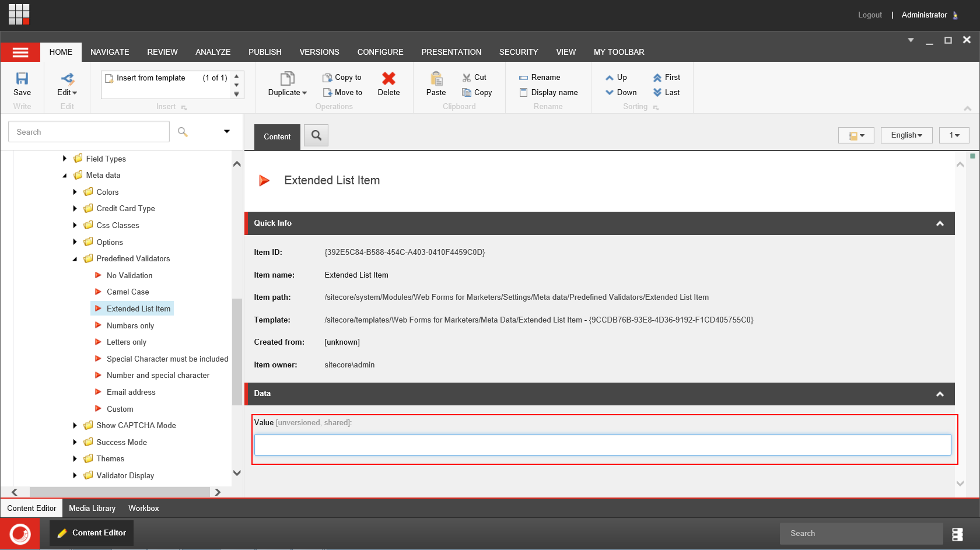
Task: Click the Sitecore start logo button
Action: click(20, 534)
